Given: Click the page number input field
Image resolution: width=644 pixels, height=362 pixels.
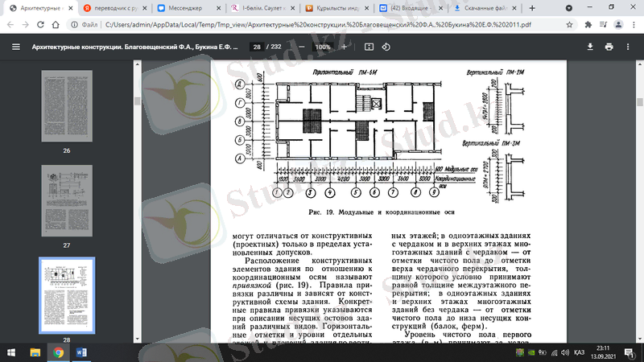Looking at the screenshot, I should 257,47.
